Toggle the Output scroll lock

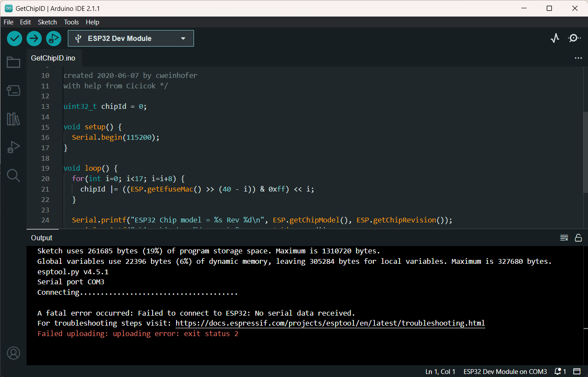click(578, 238)
